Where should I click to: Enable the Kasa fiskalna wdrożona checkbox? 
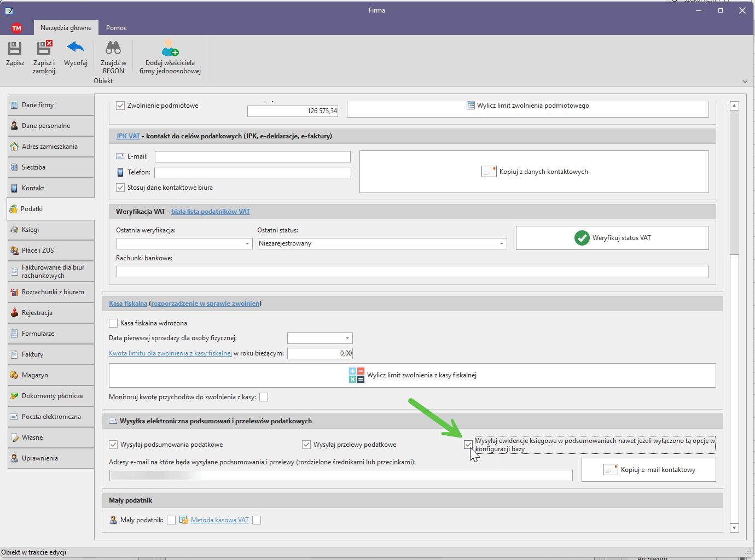click(x=113, y=323)
